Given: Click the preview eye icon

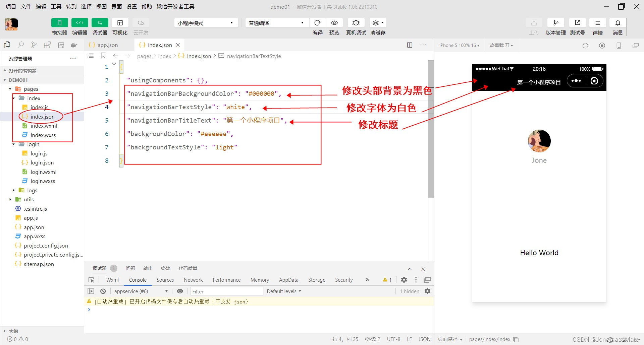Looking at the screenshot, I should point(334,23).
